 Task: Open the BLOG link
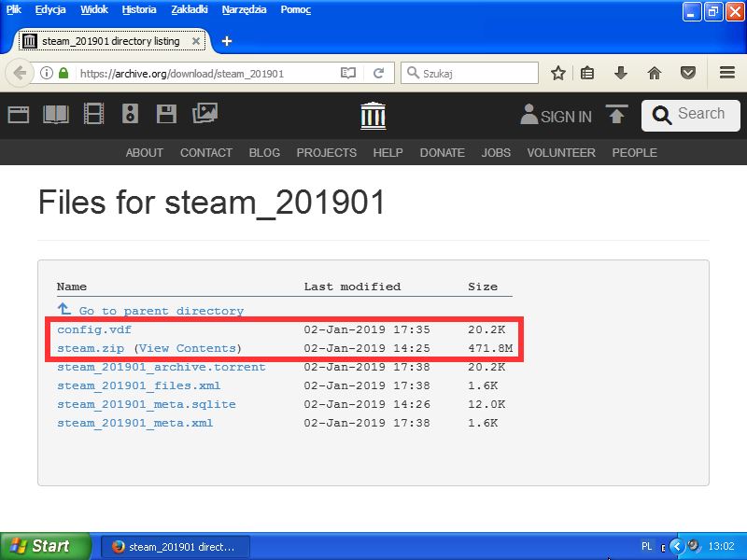click(x=264, y=153)
